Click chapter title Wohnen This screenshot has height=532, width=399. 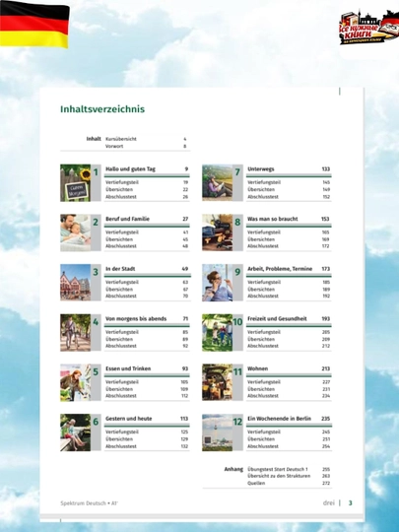(x=257, y=368)
